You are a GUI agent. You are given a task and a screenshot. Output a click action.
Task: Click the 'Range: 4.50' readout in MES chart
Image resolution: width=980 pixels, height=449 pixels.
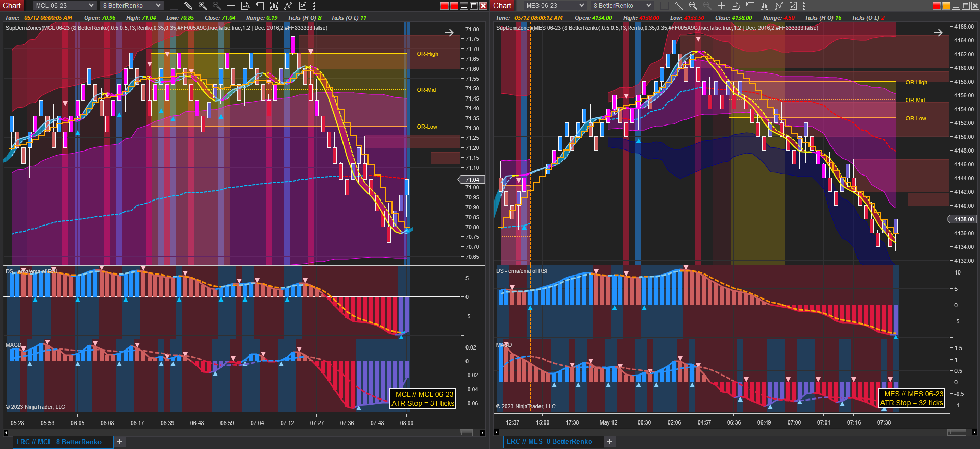tap(779, 18)
